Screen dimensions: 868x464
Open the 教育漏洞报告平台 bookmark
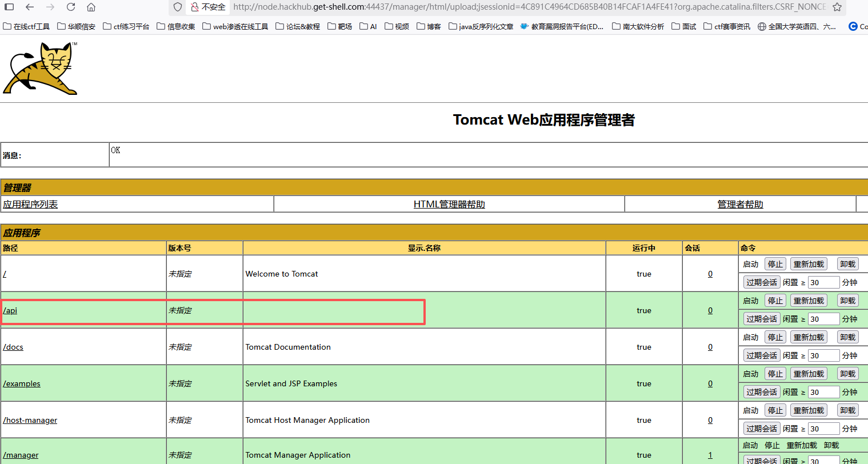coord(562,26)
